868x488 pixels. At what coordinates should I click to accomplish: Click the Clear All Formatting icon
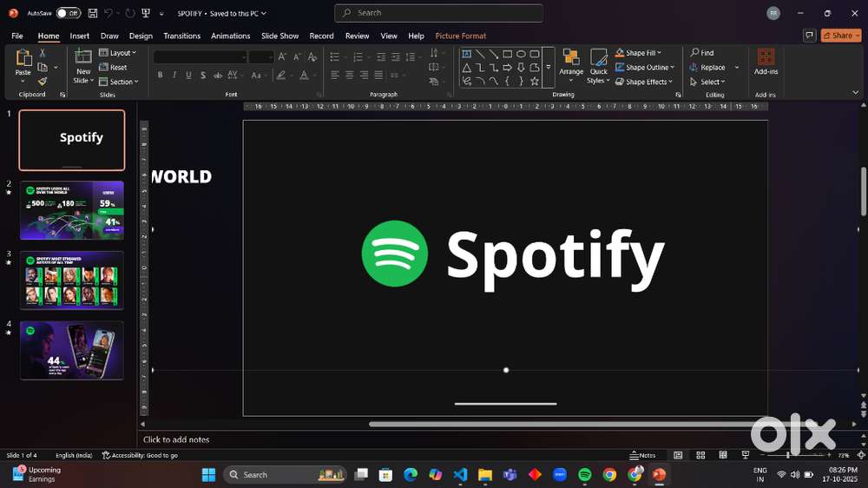[312, 57]
